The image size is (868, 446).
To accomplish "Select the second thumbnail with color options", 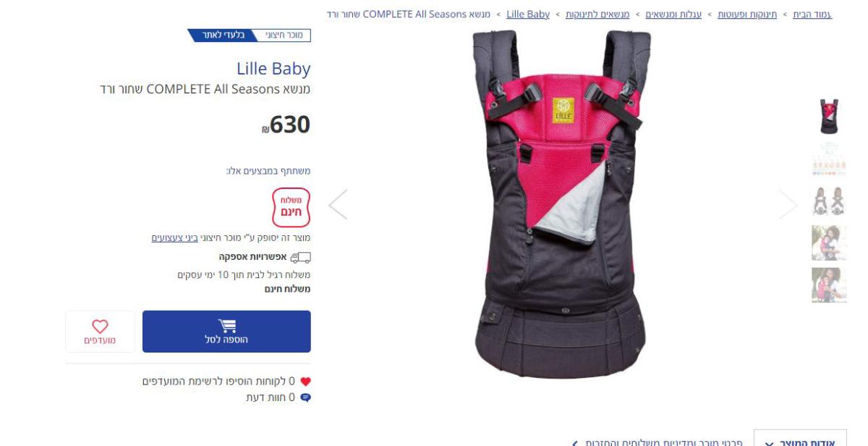I will pos(829,159).
